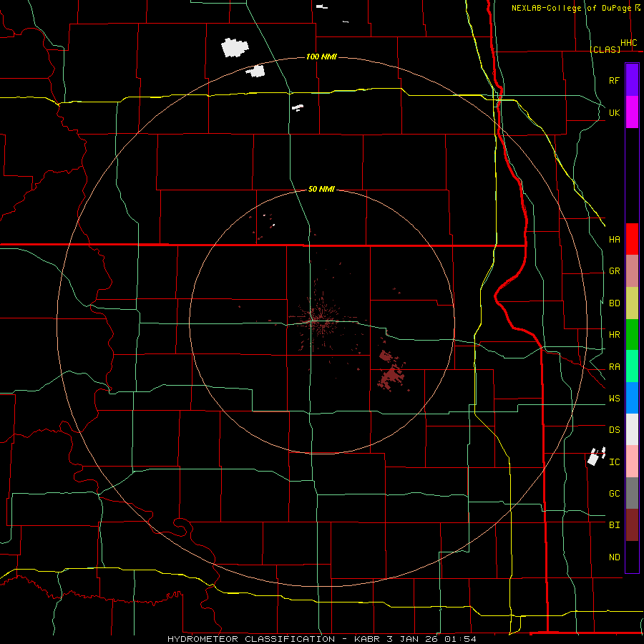Screen dimensions: 644x644
Task: Click the GC gray legend color swatch
Action: pos(632,493)
